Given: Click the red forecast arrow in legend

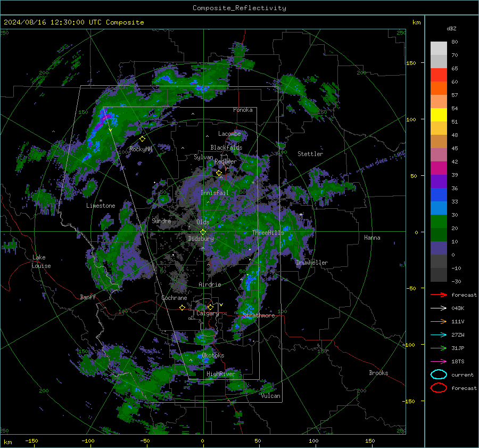Looking at the screenshot, I should point(439,295).
